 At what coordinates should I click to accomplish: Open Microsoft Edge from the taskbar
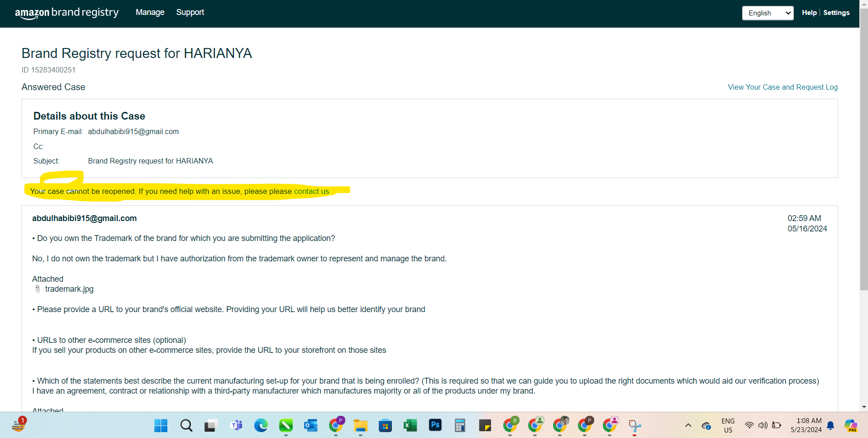(261, 425)
